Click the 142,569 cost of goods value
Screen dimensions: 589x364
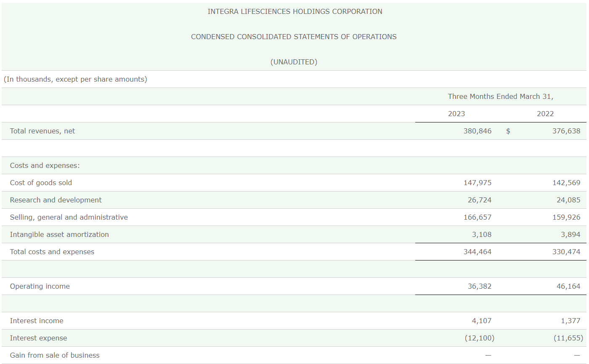[x=566, y=183]
